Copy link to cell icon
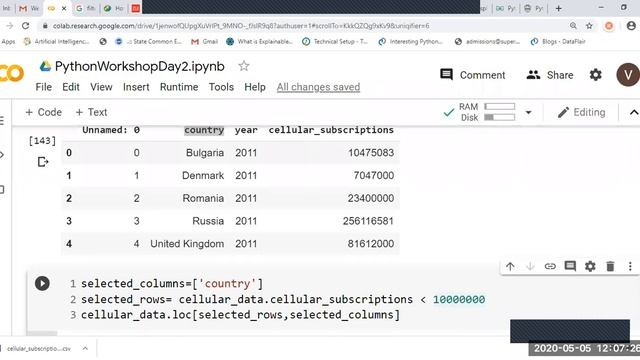 coord(550,267)
